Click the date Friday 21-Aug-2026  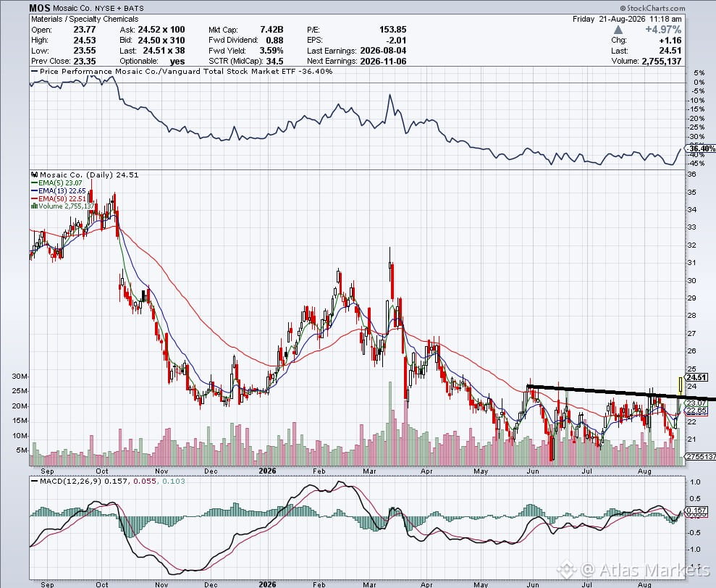(x=608, y=19)
